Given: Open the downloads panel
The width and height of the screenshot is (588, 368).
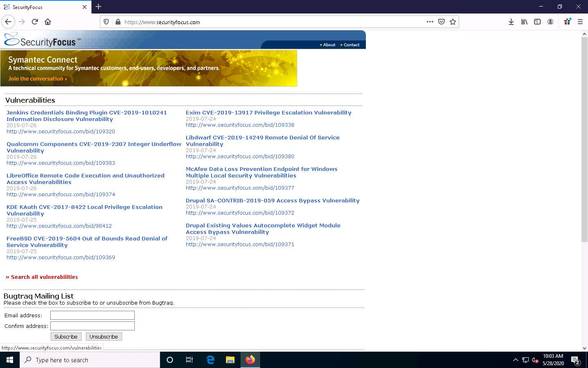Looking at the screenshot, I should click(x=511, y=22).
